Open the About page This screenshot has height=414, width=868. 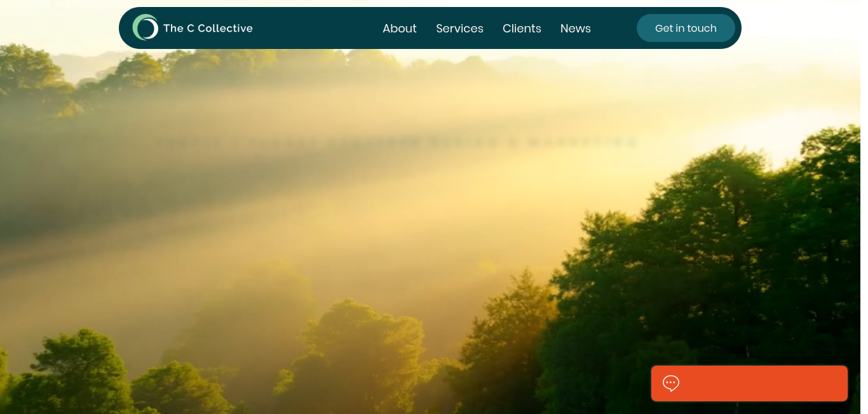coord(400,29)
